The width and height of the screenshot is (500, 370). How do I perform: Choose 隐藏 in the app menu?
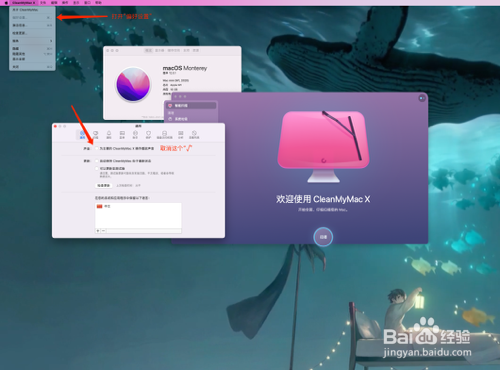pos(32,49)
